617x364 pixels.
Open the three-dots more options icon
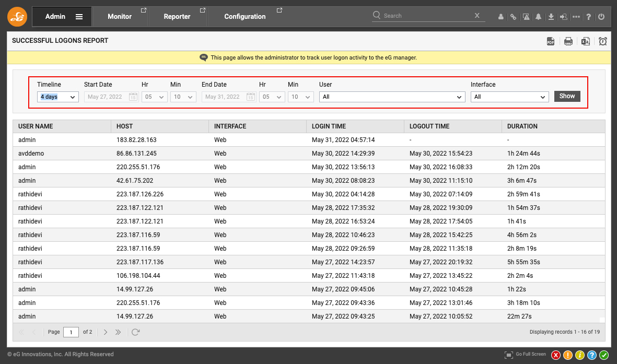[x=576, y=17]
